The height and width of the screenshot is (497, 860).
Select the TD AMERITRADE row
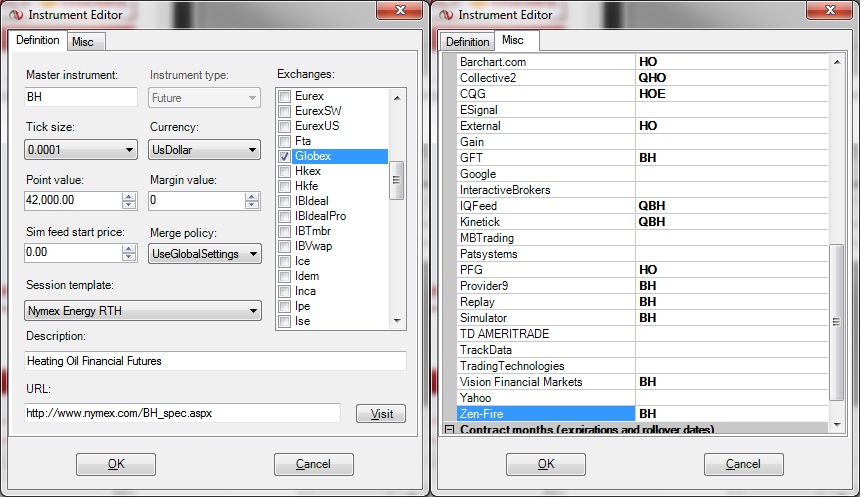(642, 334)
